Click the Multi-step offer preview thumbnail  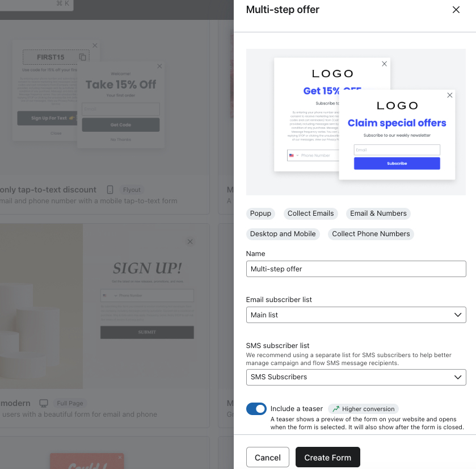coord(356,122)
